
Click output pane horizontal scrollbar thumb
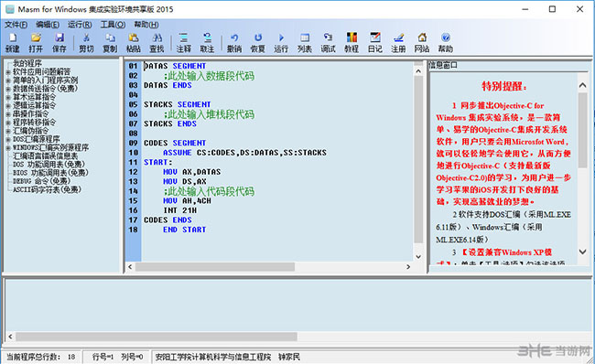click(x=157, y=337)
